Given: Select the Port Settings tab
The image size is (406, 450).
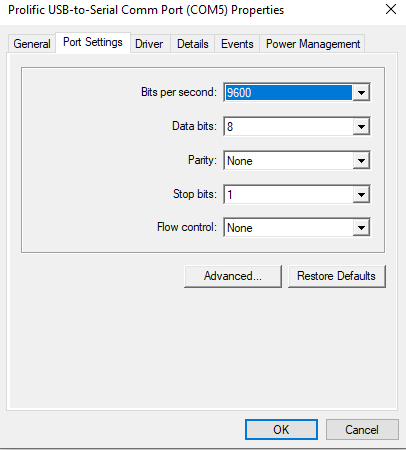Looking at the screenshot, I should [x=93, y=42].
